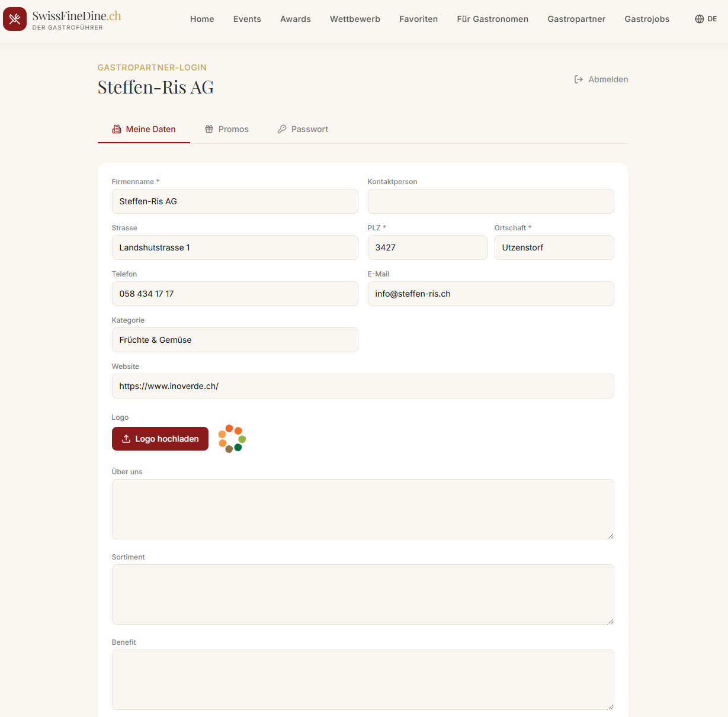This screenshot has width=728, height=717.
Task: Open the Events menu item
Action: point(247,19)
